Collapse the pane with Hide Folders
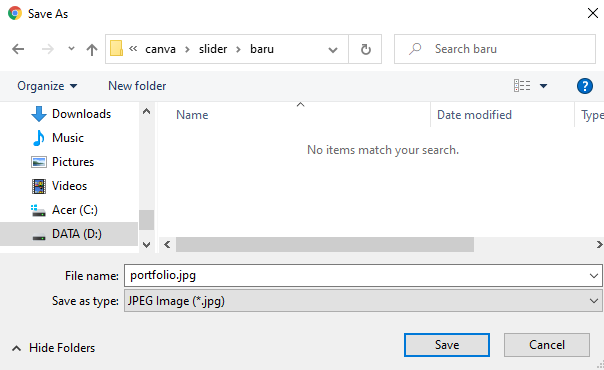604x370 pixels. (54, 348)
